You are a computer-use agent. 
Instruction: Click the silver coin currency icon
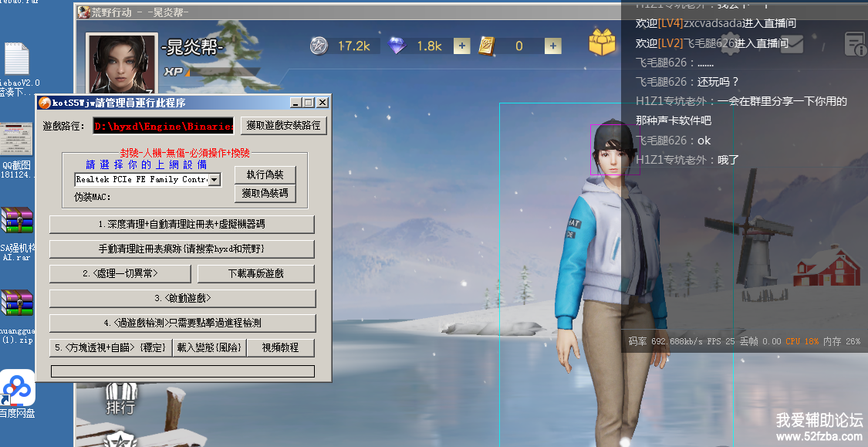tap(319, 46)
